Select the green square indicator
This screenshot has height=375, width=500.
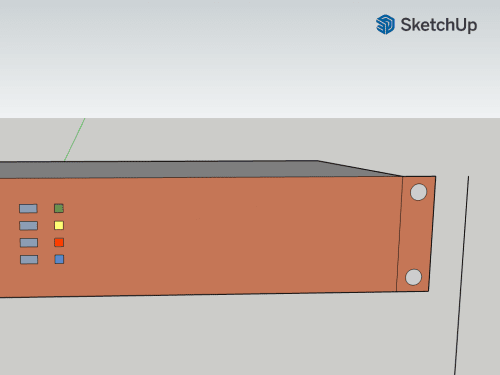[x=59, y=208]
